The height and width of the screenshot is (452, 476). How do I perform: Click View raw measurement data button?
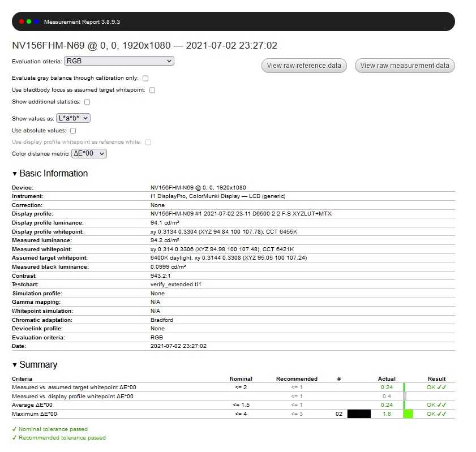(405, 66)
